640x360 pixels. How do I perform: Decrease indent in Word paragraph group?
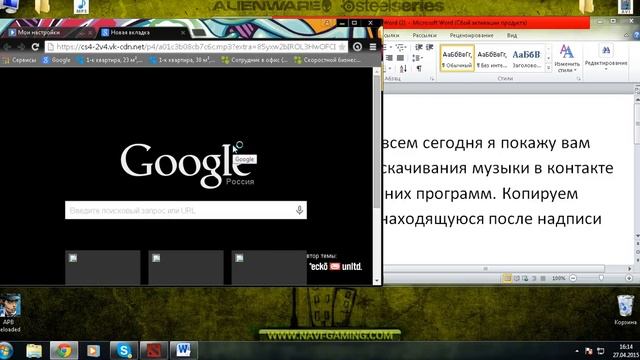[418, 48]
